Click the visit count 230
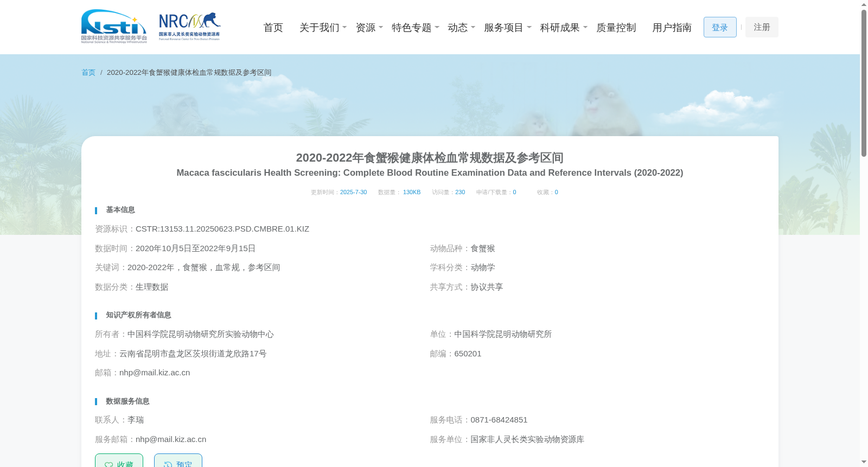The image size is (868, 467). point(460,193)
